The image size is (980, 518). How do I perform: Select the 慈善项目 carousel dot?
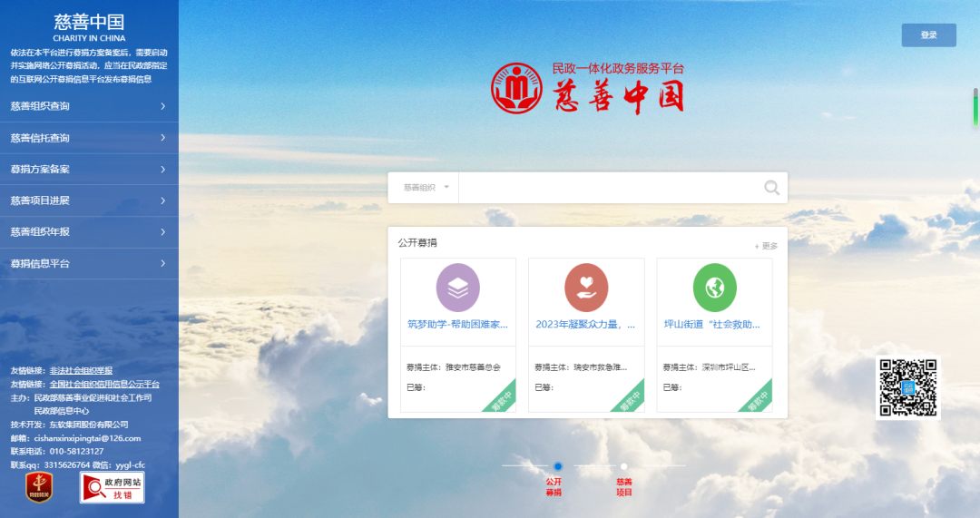tap(623, 466)
